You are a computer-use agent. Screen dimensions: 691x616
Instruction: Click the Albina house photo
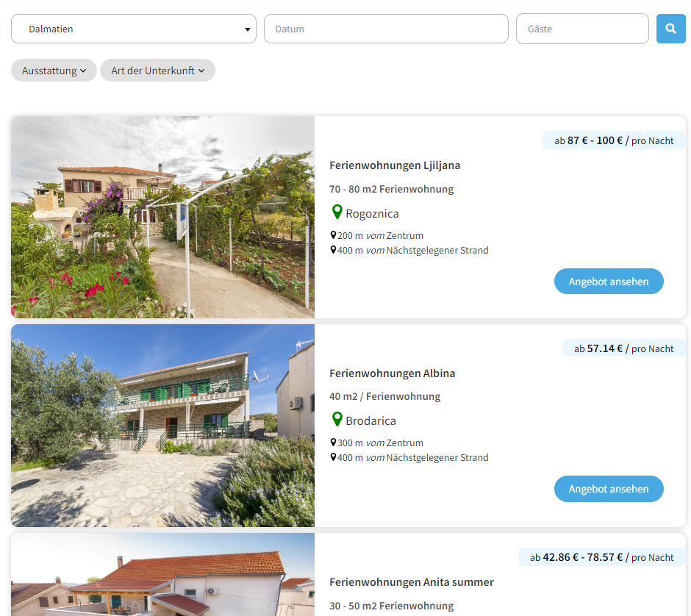pos(162,425)
